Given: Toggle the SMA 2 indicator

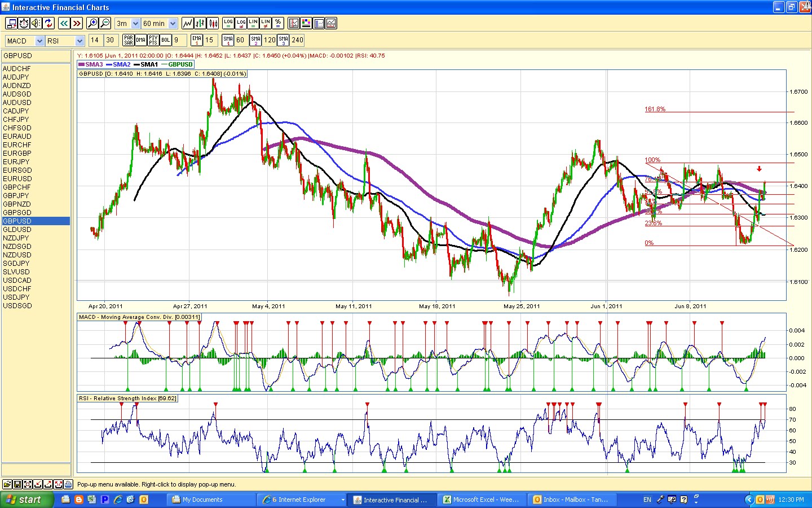Looking at the screenshot, I should [x=255, y=40].
